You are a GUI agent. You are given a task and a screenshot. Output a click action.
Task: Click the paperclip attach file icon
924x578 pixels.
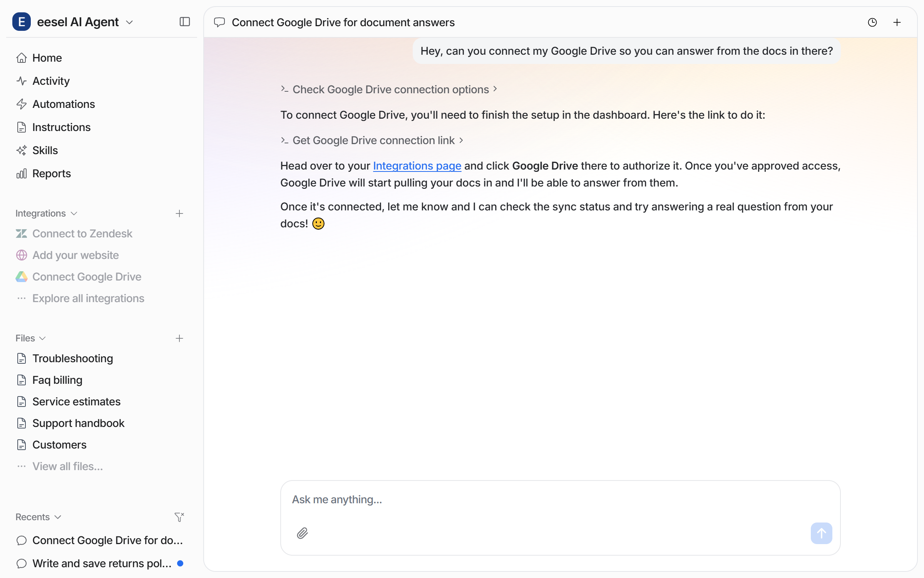303,533
